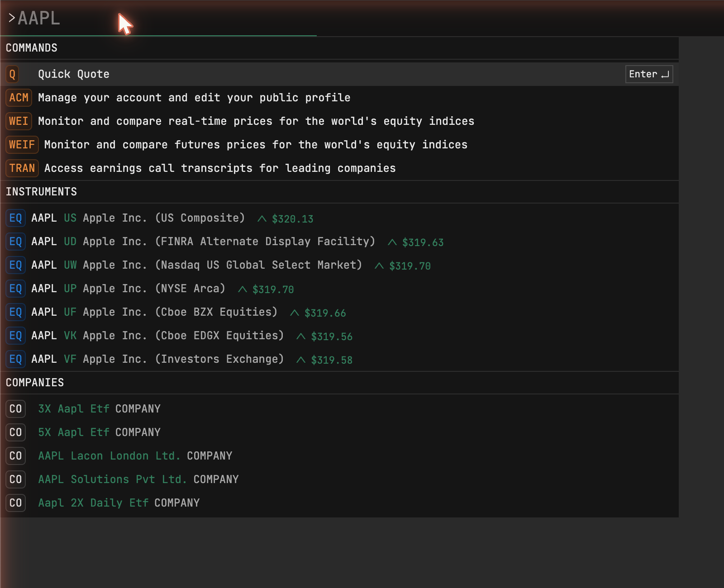The height and width of the screenshot is (588, 724).
Task: Click EQ badge for AAPL UP row
Action: tap(16, 289)
